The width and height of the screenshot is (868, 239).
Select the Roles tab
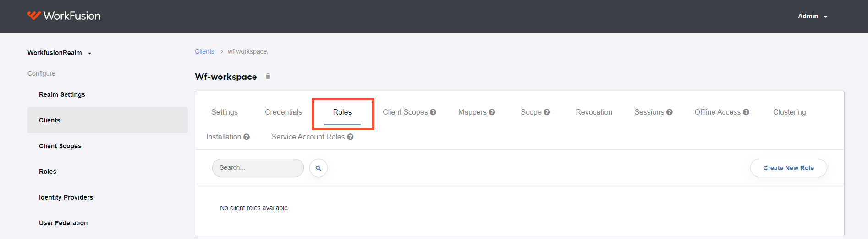click(x=342, y=112)
